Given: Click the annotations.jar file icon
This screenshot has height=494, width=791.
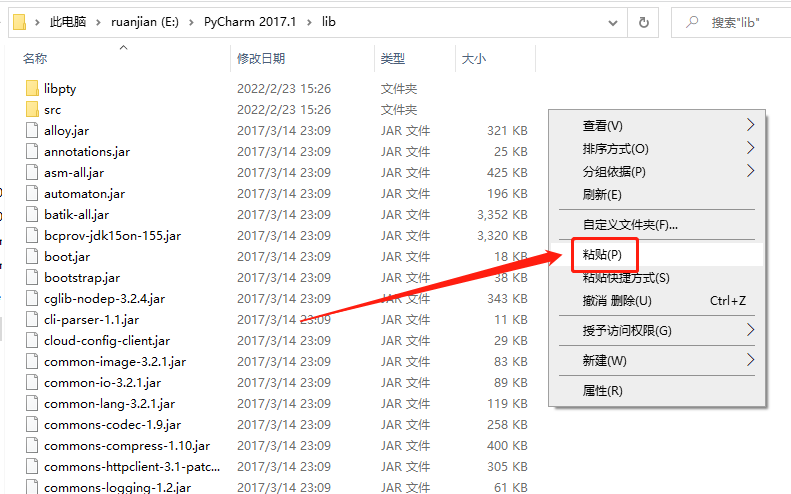Looking at the screenshot, I should click(32, 151).
